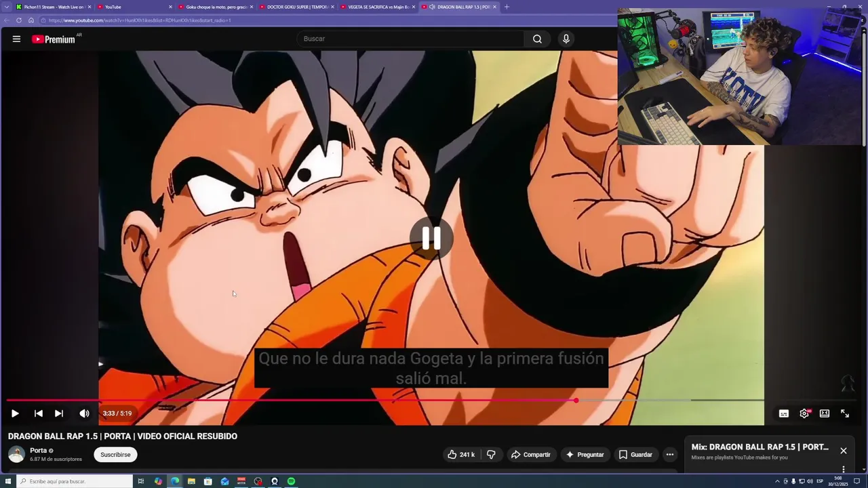Click the browser home button
The width and height of the screenshot is (868, 488).
click(x=31, y=20)
